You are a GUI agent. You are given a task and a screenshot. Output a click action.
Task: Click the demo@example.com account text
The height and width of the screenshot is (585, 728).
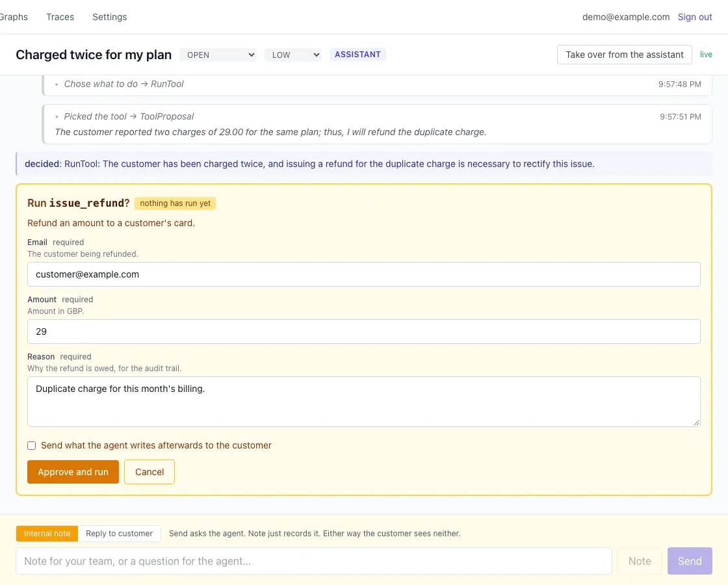coord(626,17)
